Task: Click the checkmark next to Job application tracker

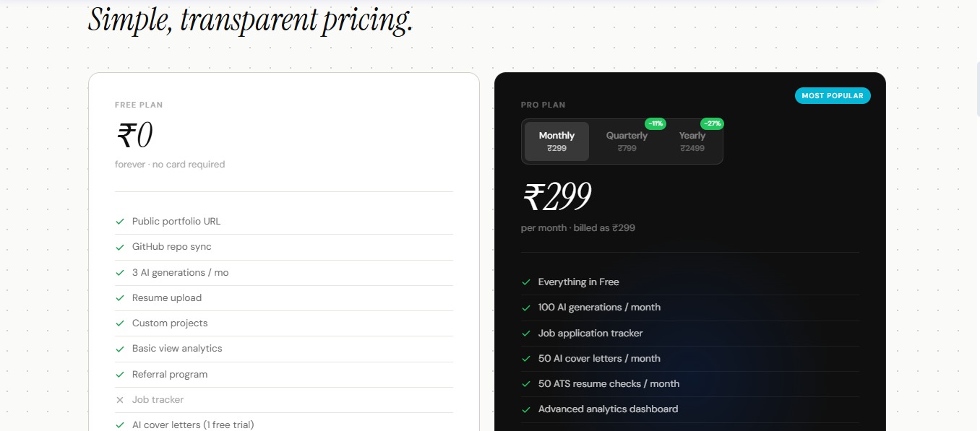Action: [526, 334]
